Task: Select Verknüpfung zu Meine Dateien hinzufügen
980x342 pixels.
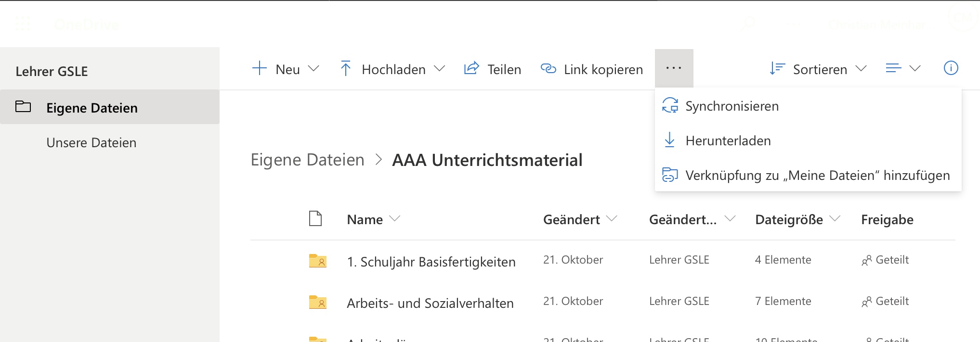Action: click(817, 176)
